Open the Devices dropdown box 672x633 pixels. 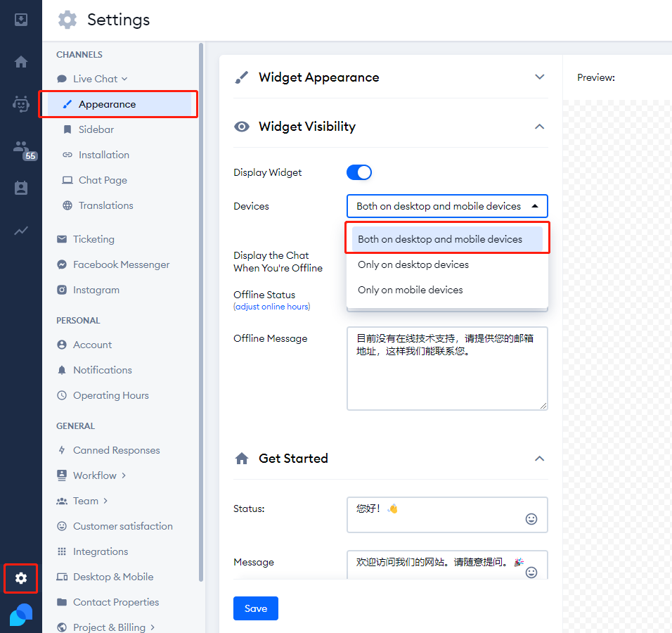[x=446, y=206]
